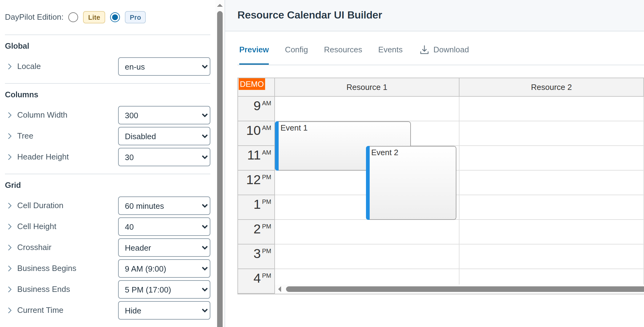Open the Download tab label
644x327 pixels.
click(451, 50)
